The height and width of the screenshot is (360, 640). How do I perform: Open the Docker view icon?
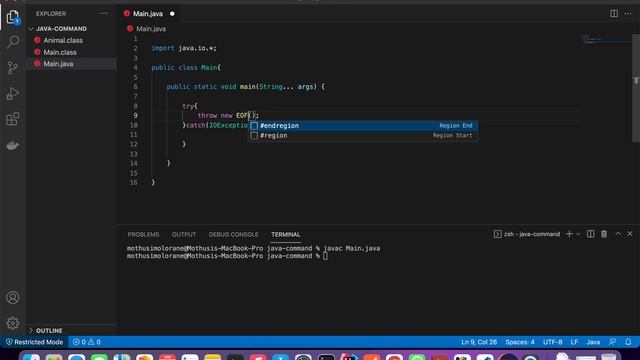(x=13, y=145)
